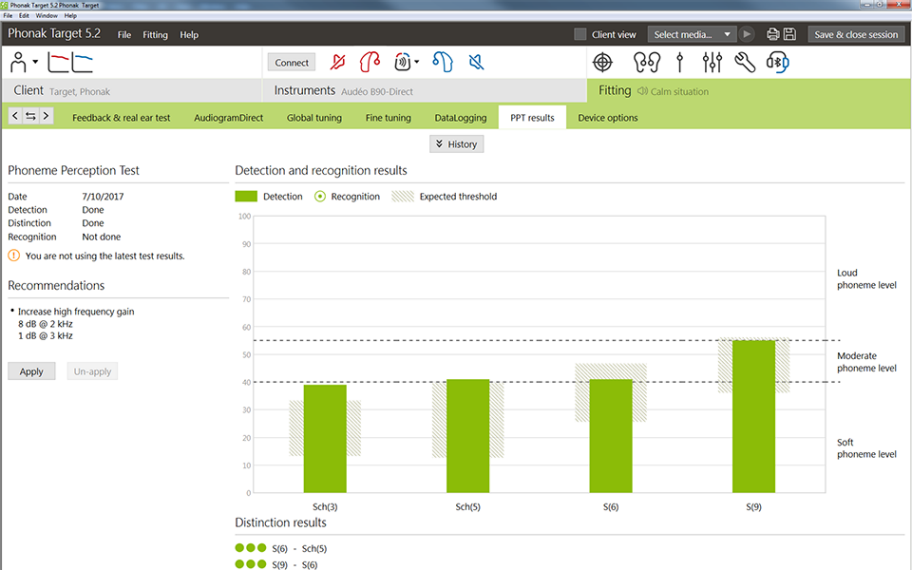Click the target crosshair icon
The height and width of the screenshot is (570, 912).
point(602,62)
